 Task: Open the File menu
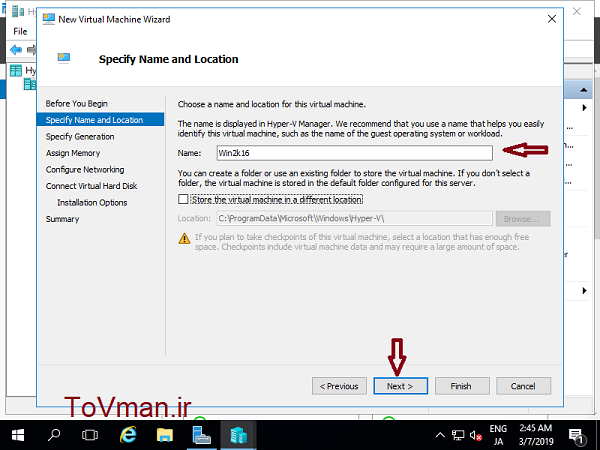pyautogui.click(x=20, y=32)
